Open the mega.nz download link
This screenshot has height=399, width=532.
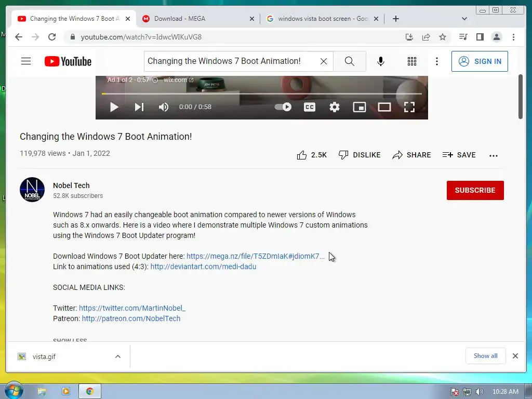click(x=256, y=256)
